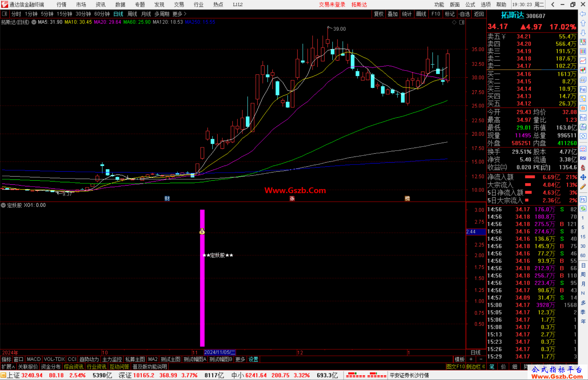Click the 涨 marker on the chart bottom
Image resolution: width=588 pixels, height=380 pixels.
[x=292, y=199]
